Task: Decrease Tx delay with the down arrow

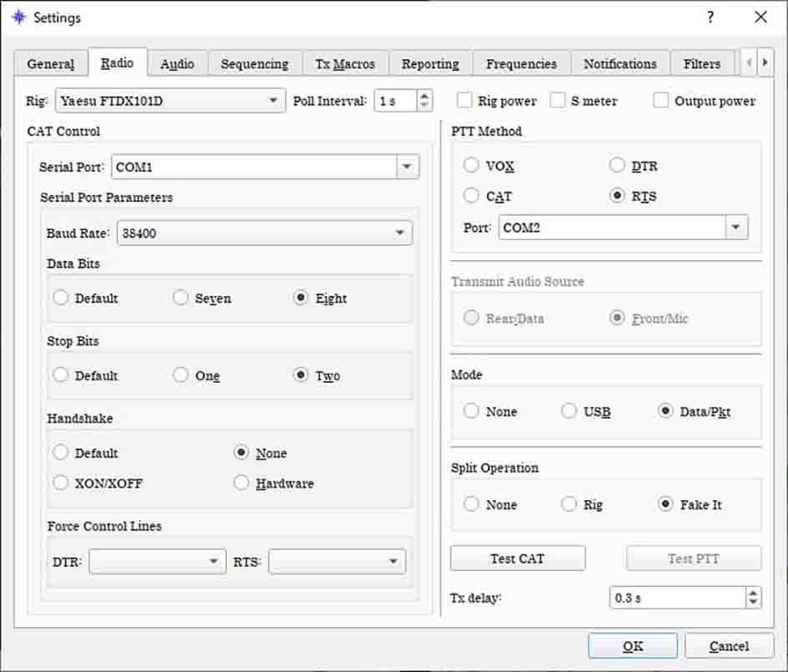Action: 753,603
